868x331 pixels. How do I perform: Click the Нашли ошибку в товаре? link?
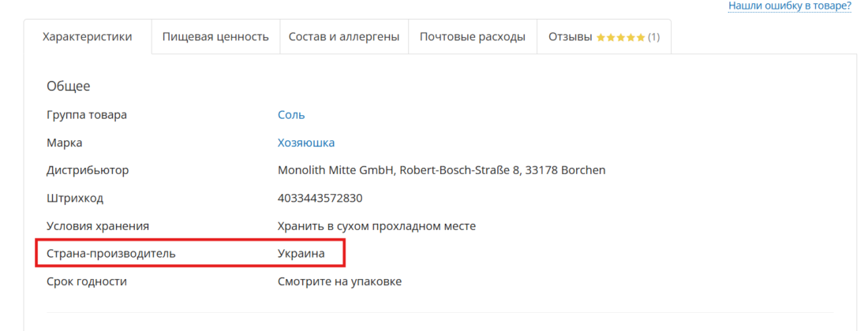tap(790, 6)
